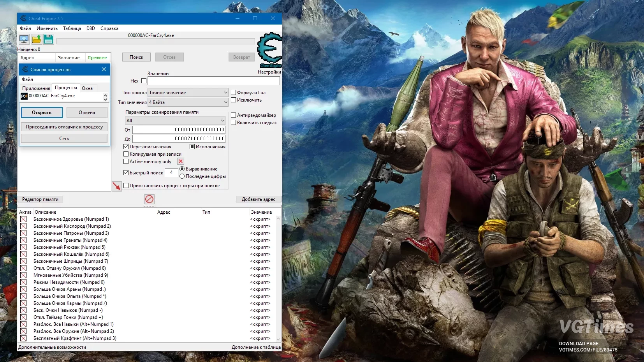This screenshot has height=362, width=644.
Task: Uncheck the Перезаписываемая checkbox
Action: coord(126,147)
